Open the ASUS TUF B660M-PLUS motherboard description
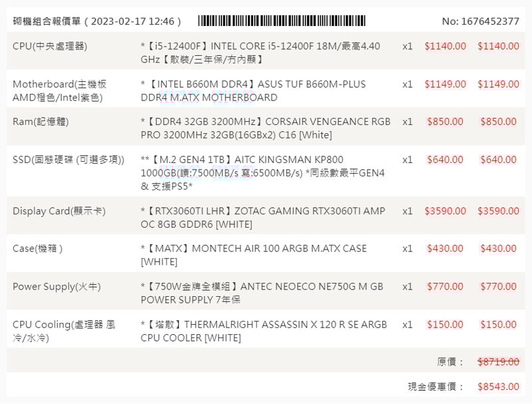Viewport: 532px width, 404px height. (253, 91)
